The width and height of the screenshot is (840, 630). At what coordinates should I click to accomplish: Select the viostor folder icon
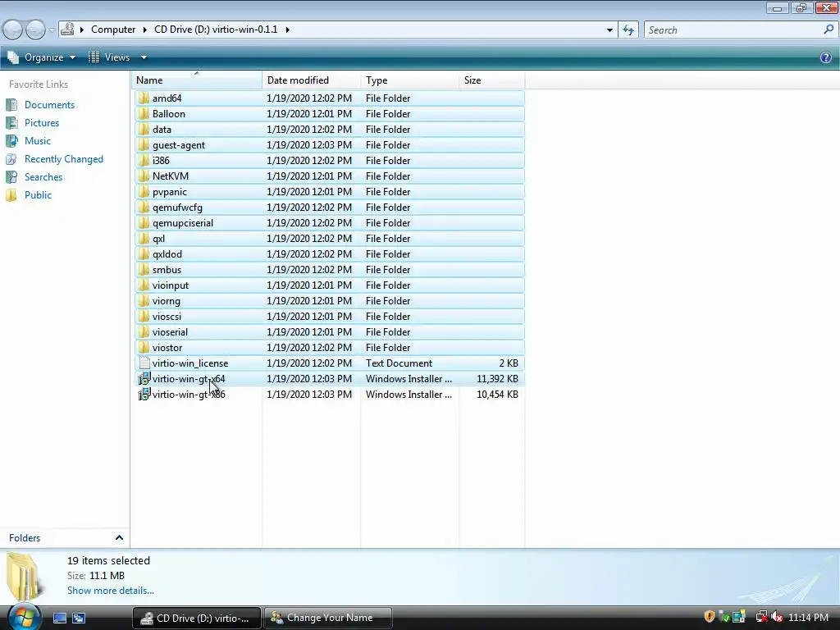pos(144,347)
